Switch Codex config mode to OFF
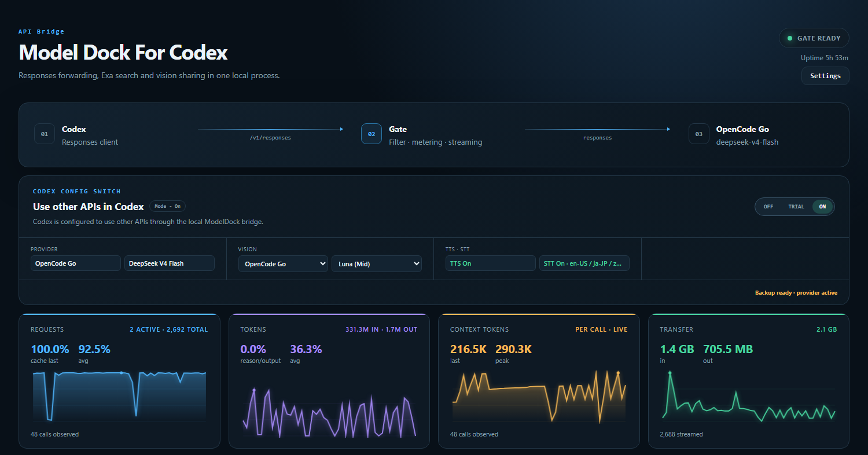Viewport: 868px width, 455px height. 768,207
